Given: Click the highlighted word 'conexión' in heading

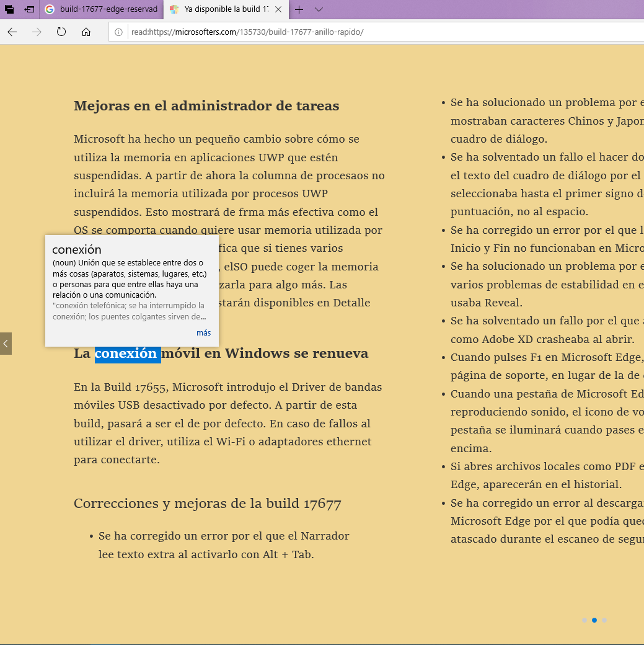Looking at the screenshot, I should [126, 354].
